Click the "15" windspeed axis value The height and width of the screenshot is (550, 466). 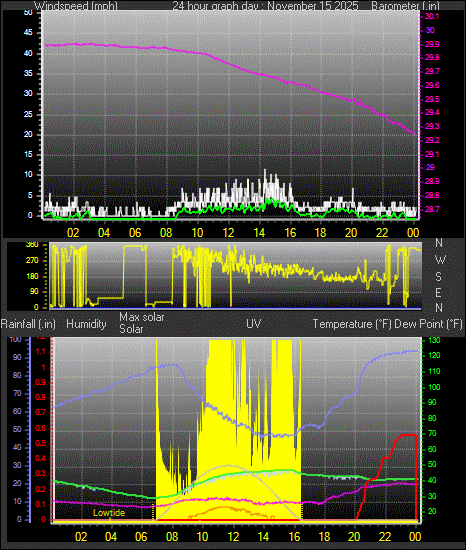click(x=28, y=154)
